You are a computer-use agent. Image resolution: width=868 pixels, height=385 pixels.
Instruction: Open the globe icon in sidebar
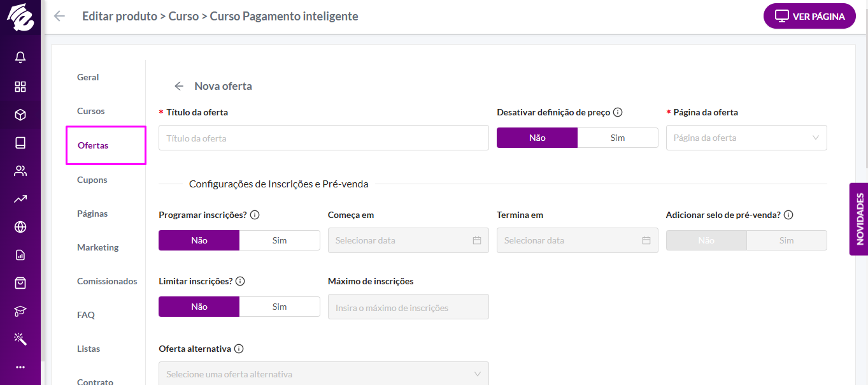(x=20, y=227)
